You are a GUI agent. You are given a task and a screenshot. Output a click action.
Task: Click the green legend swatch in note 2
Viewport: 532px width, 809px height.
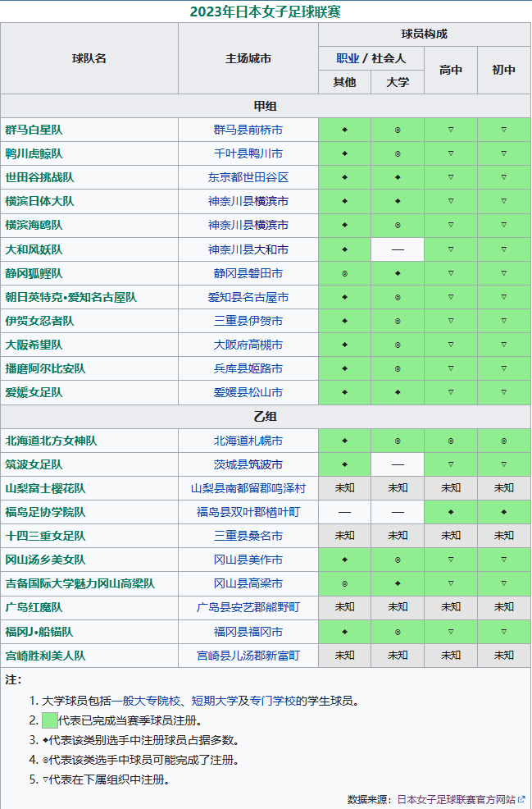[49, 720]
